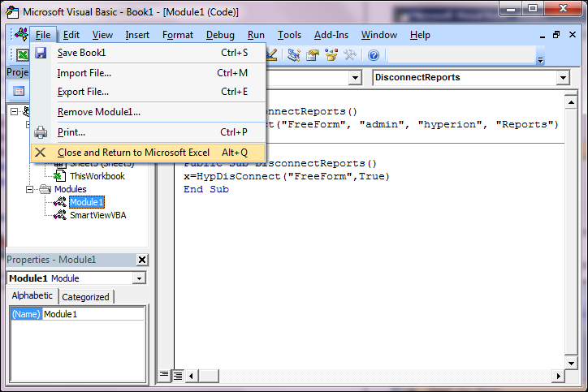Switch to Full Module View at code pane bottom
The width and height of the screenshot is (588, 392).
(178, 375)
